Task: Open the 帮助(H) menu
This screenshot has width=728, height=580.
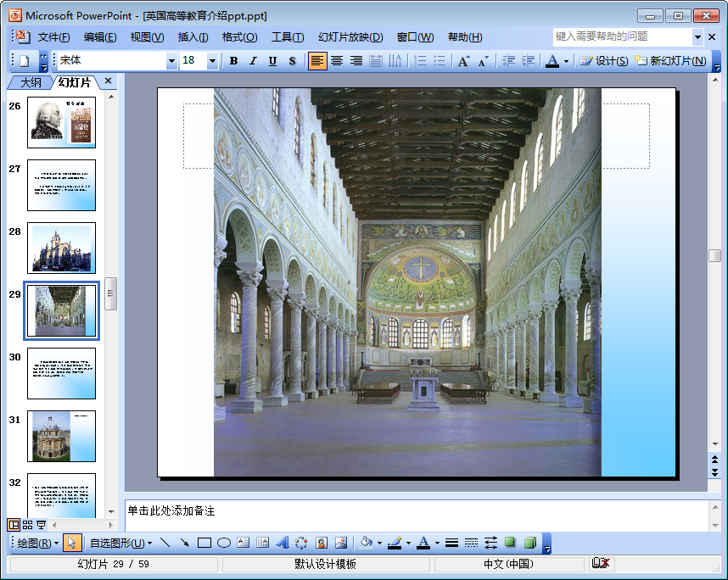Action: click(465, 37)
